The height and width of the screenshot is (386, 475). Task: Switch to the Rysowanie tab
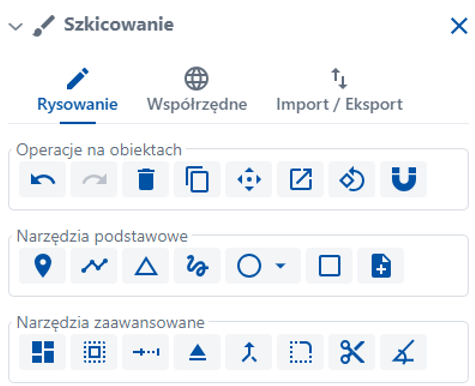(x=77, y=91)
